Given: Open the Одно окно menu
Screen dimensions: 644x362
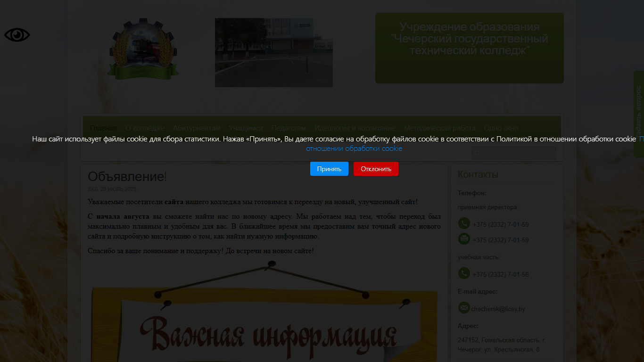Looking at the screenshot, I should [501, 128].
